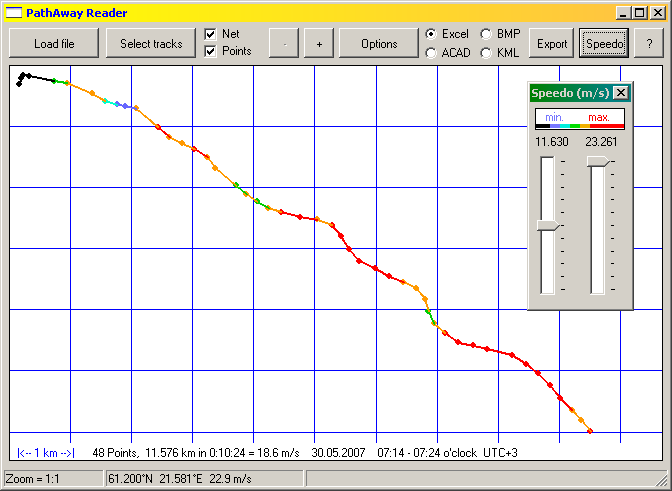Toggle the Net checkbox
The image size is (672, 491).
point(211,34)
